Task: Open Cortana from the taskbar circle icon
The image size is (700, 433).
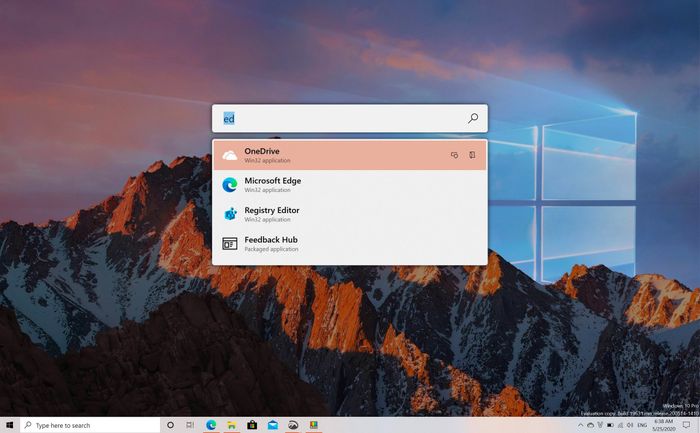Action: 170,425
